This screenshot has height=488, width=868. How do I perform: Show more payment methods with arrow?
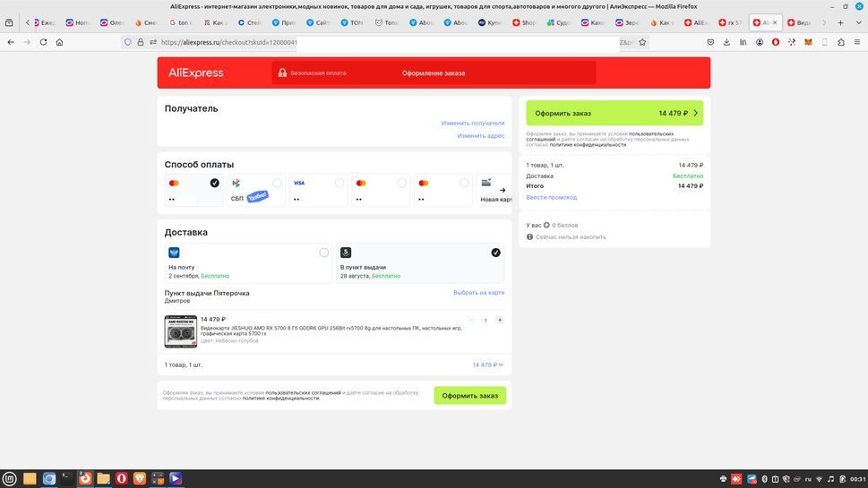tap(503, 190)
